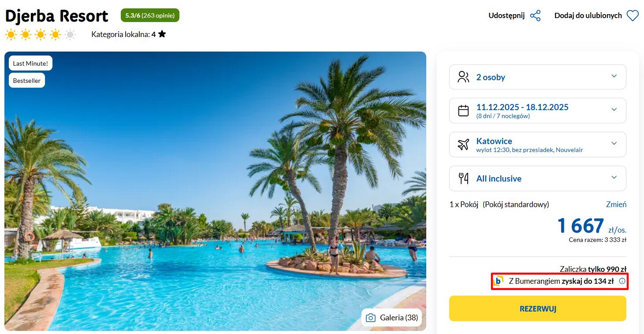The height and width of the screenshot is (334, 644).
Task: Click the share icon next to Udostępnij
Action: pos(535,16)
